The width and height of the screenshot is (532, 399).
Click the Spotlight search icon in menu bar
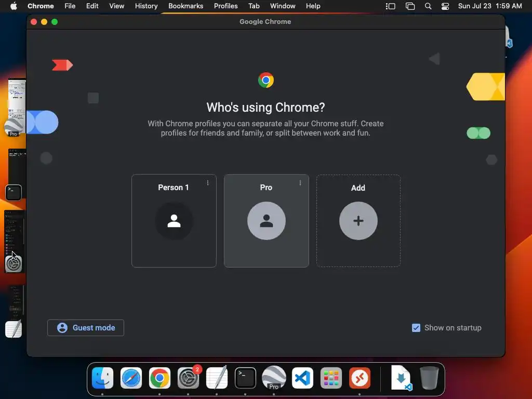(x=428, y=6)
